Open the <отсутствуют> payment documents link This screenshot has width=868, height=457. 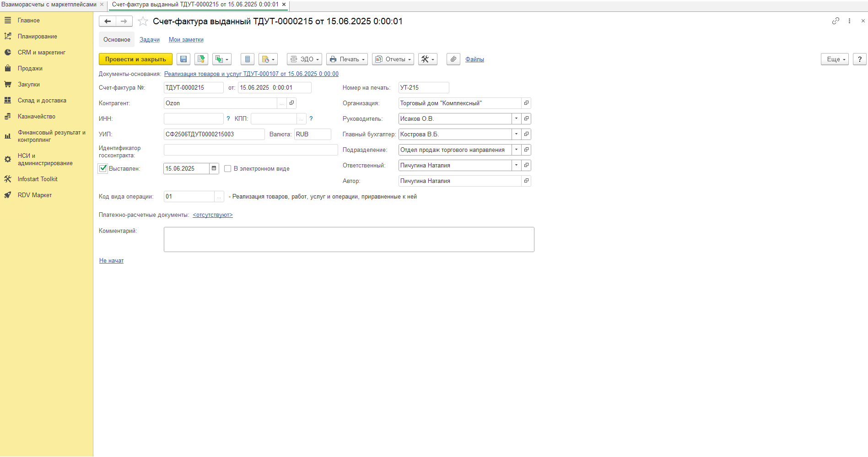point(213,215)
